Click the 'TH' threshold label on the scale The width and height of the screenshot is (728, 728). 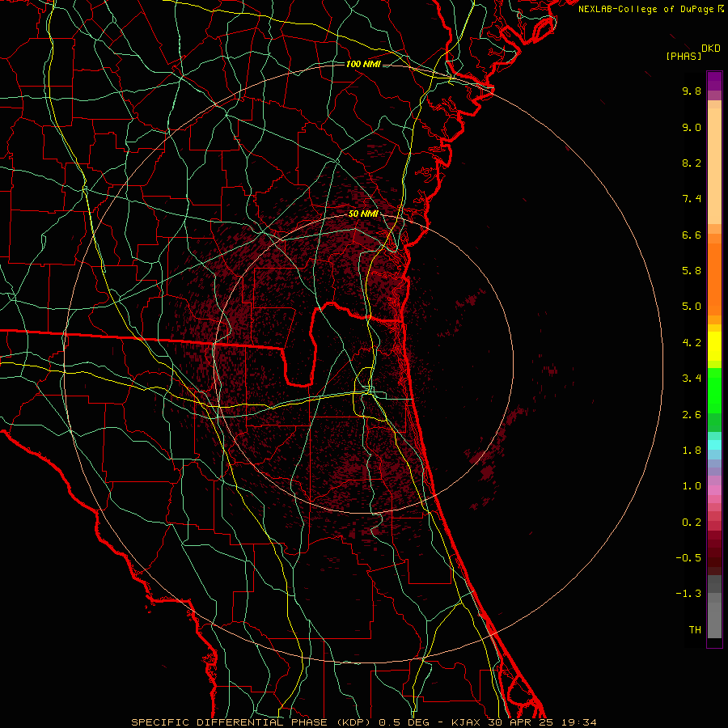(x=695, y=630)
